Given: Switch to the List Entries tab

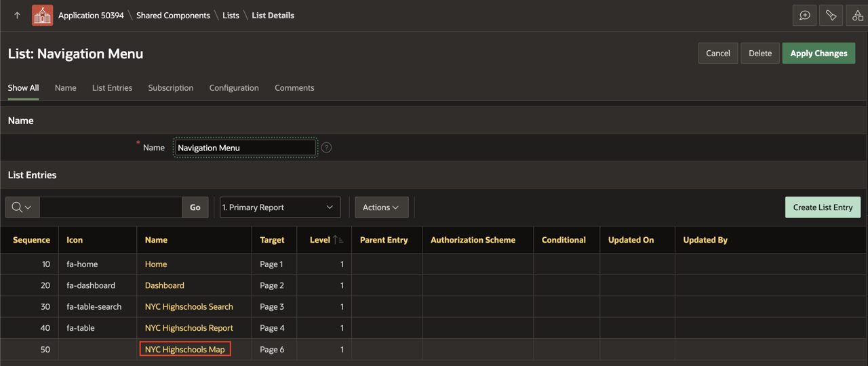Looking at the screenshot, I should click(112, 88).
